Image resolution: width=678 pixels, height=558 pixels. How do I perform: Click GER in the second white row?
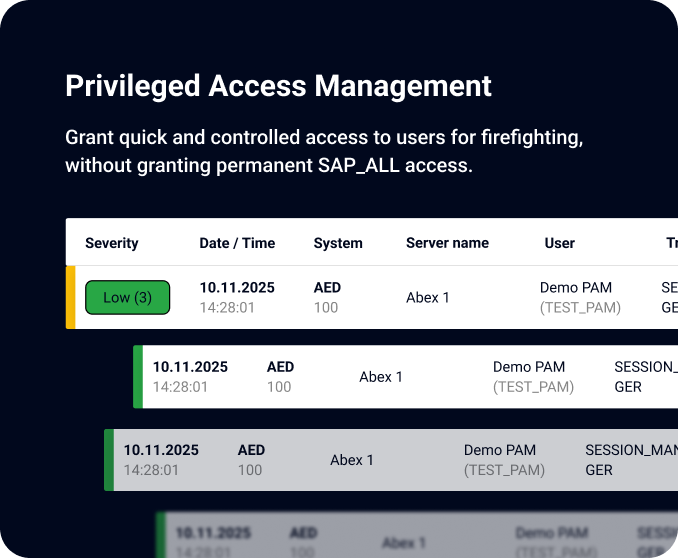pyautogui.click(x=628, y=387)
